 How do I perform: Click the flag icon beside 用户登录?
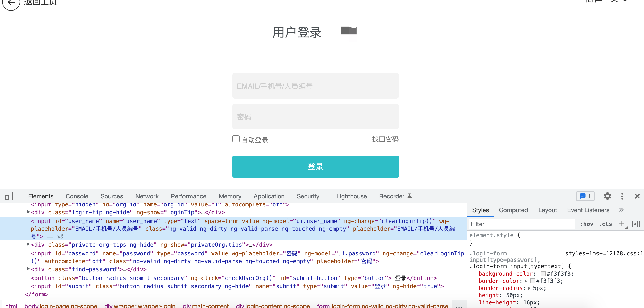[348, 31]
